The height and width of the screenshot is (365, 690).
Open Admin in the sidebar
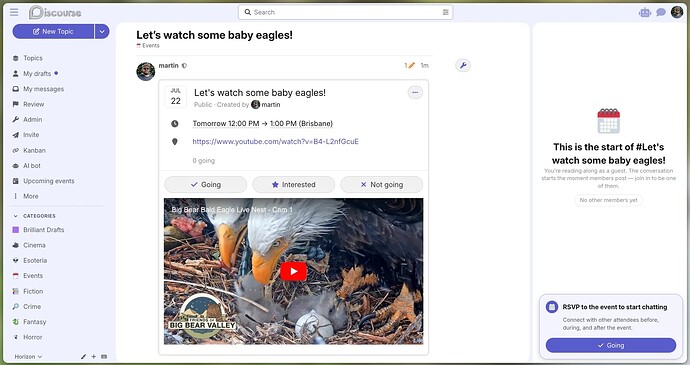33,119
